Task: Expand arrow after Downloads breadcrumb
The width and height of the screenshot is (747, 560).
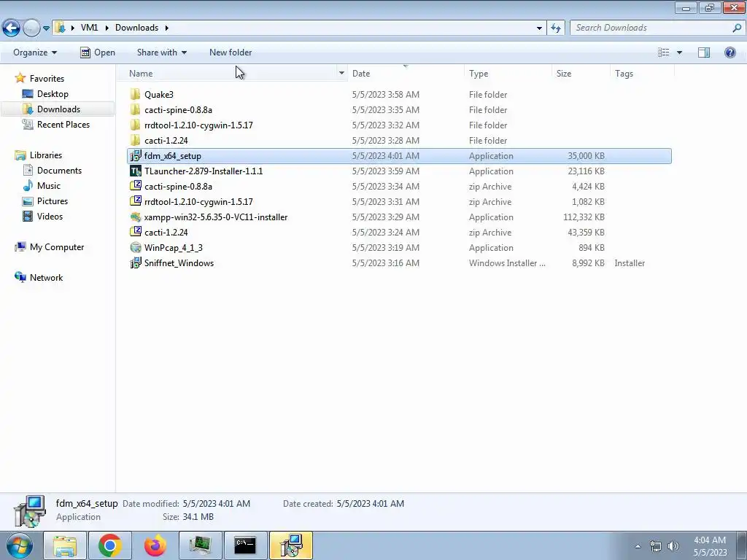Action: pos(167,28)
